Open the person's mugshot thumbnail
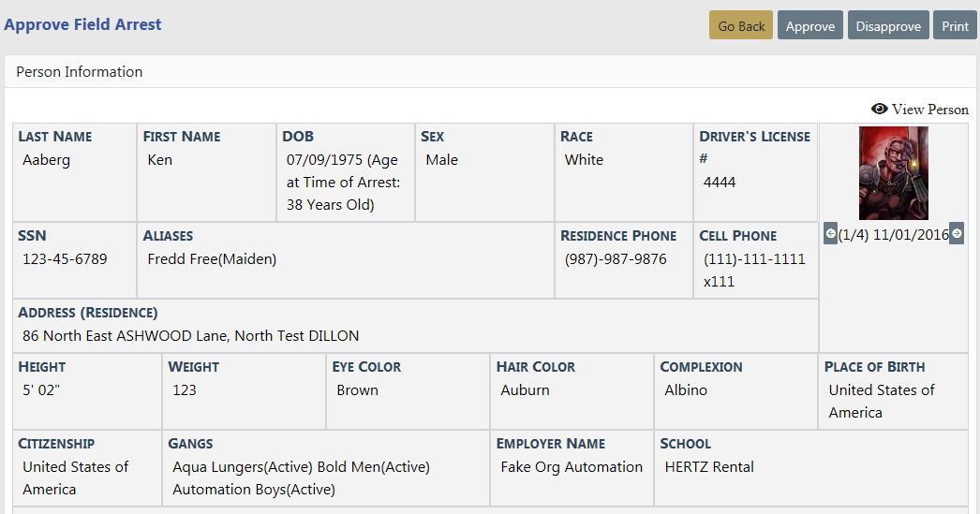Image resolution: width=980 pixels, height=514 pixels. [893, 173]
